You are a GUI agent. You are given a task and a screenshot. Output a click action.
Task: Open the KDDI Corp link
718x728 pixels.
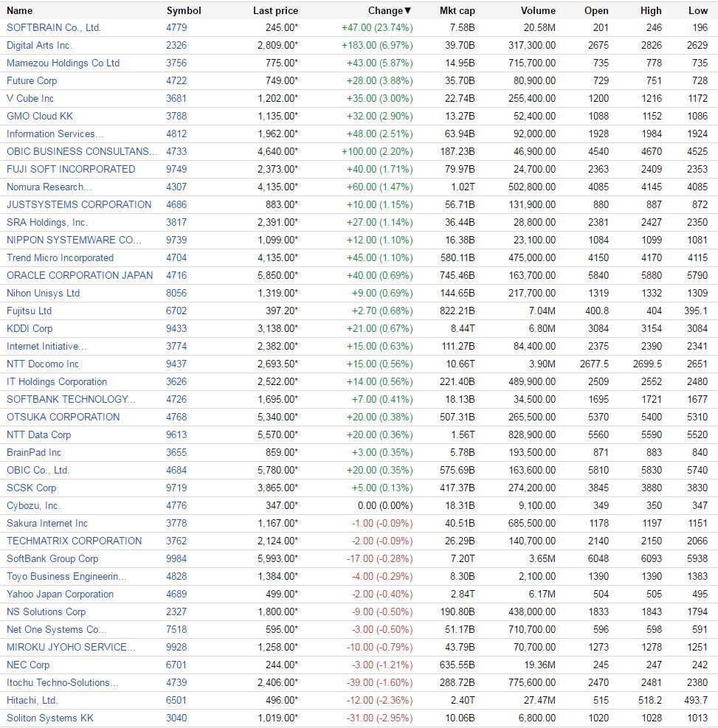30,328
